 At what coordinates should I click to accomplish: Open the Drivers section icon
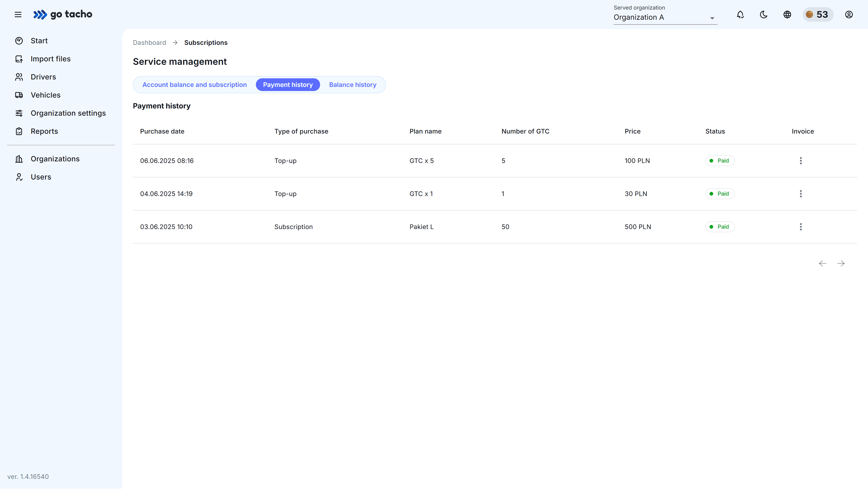(19, 77)
